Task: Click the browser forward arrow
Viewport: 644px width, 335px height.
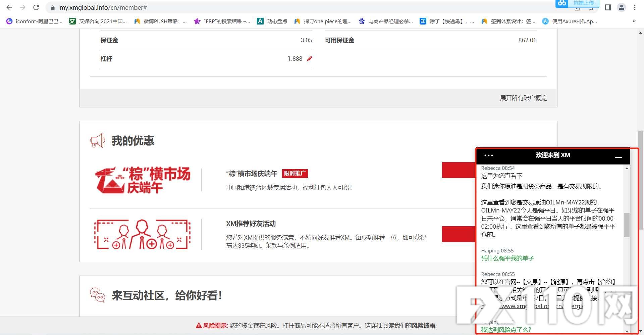Action: tap(22, 7)
